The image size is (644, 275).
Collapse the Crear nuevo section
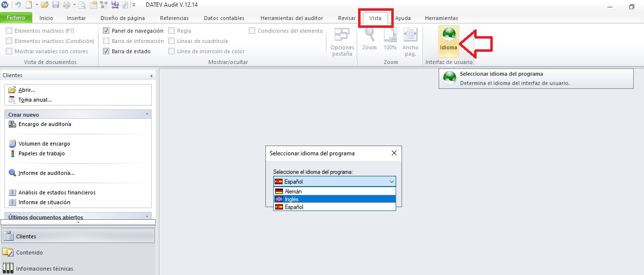(147, 113)
